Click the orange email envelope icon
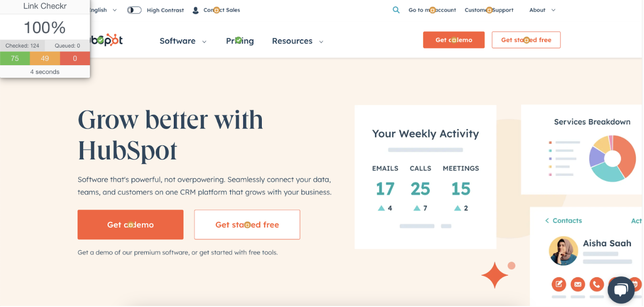644x307 pixels. [577, 284]
